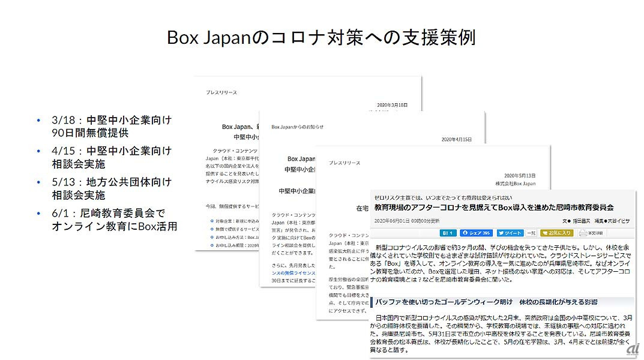Click bullet 4/15：中堅中小企業向け 相談会実施
Screen dimensions: 644x360
(x=111, y=157)
